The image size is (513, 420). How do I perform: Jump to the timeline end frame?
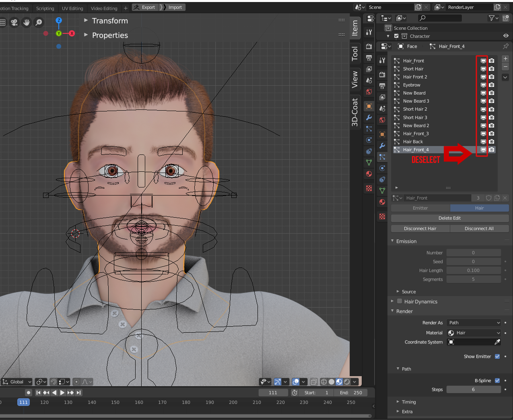(x=79, y=393)
